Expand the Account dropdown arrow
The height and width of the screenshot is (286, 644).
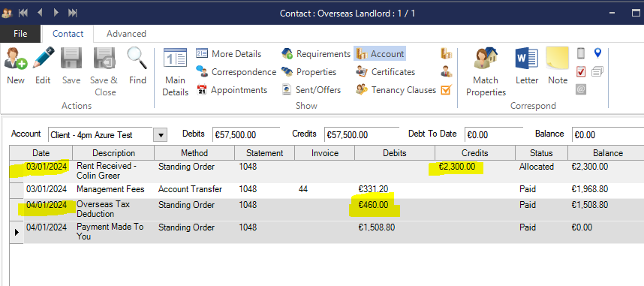click(x=160, y=135)
